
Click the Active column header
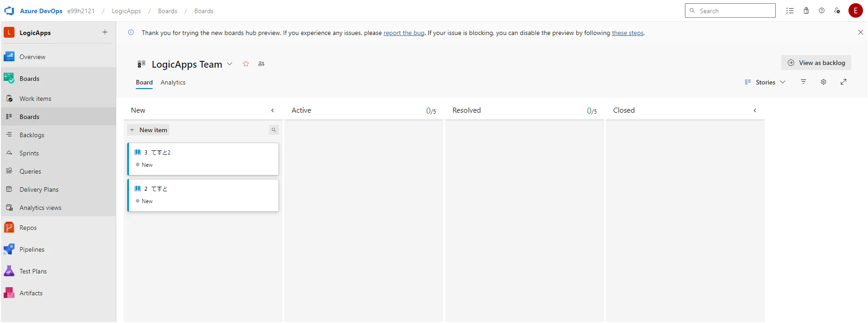coord(301,110)
